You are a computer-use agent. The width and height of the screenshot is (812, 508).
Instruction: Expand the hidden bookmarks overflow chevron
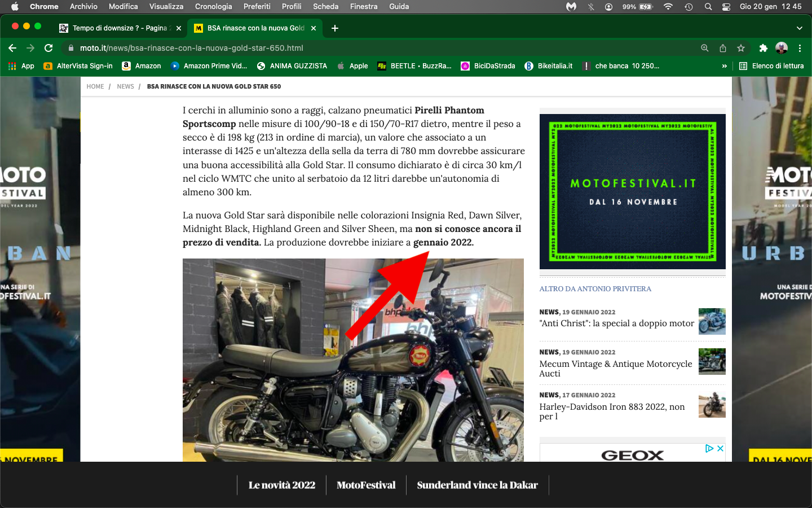pyautogui.click(x=724, y=66)
